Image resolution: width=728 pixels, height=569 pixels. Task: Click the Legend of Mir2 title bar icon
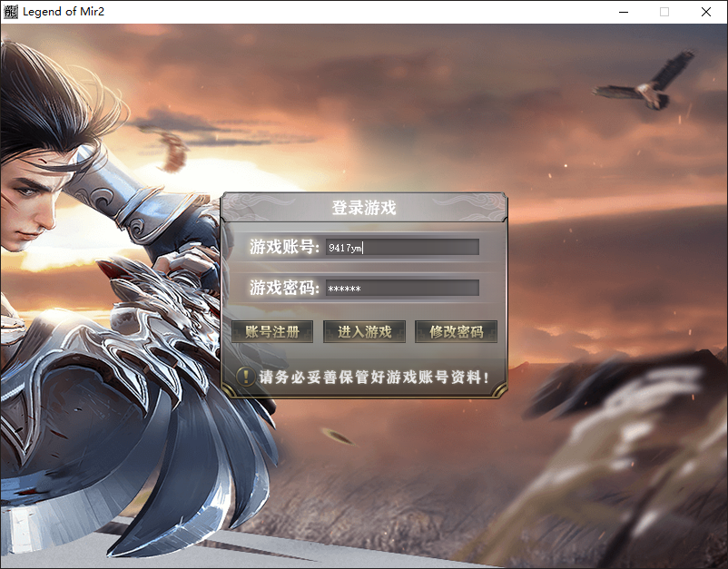(12, 12)
